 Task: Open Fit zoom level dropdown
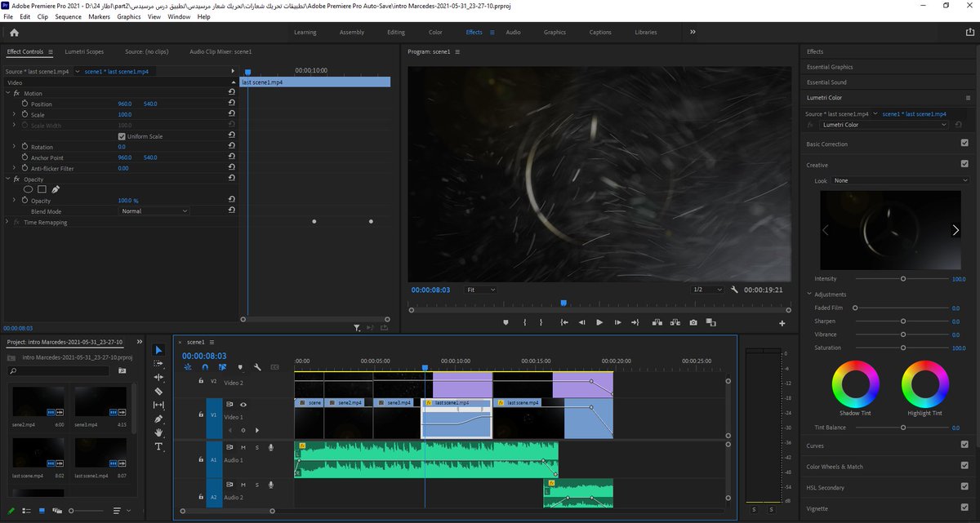pos(480,290)
